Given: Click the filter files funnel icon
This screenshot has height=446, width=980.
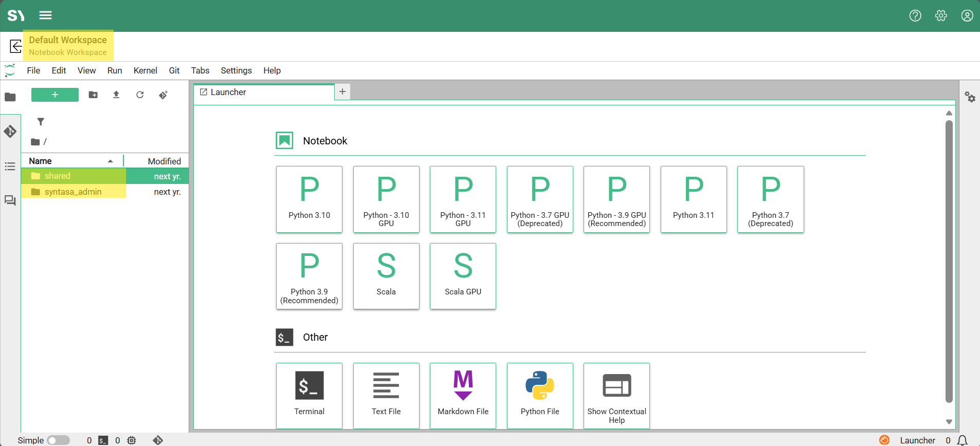Looking at the screenshot, I should pyautogui.click(x=41, y=122).
